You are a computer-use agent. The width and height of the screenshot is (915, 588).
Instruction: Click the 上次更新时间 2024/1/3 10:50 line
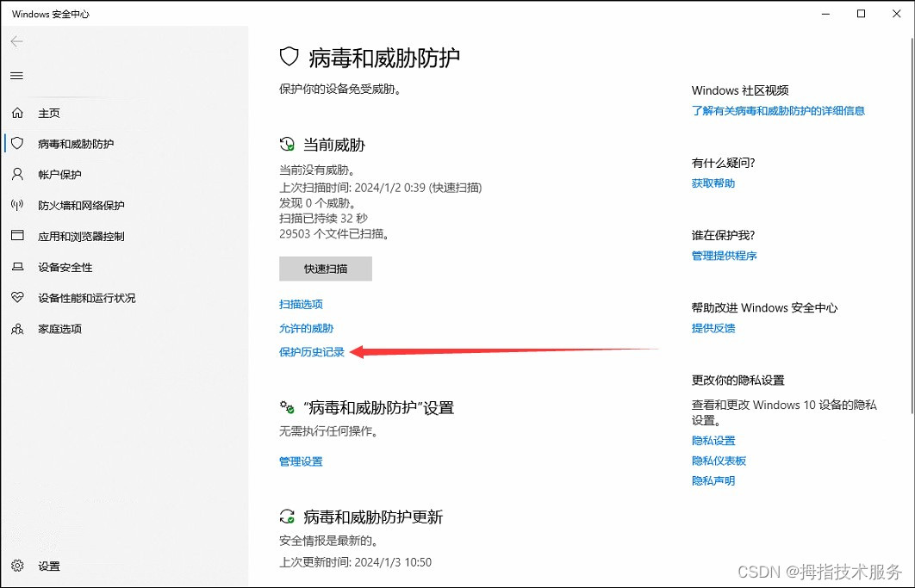click(x=355, y=562)
